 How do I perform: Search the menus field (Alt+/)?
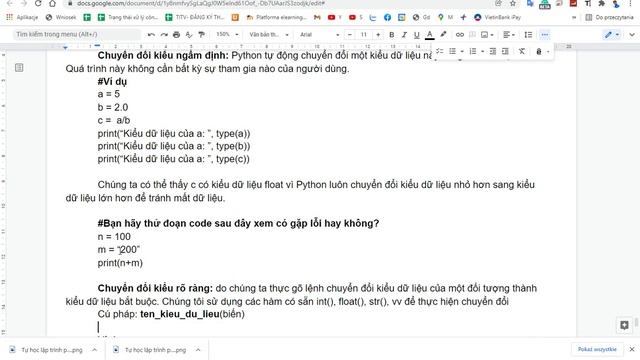[76, 35]
